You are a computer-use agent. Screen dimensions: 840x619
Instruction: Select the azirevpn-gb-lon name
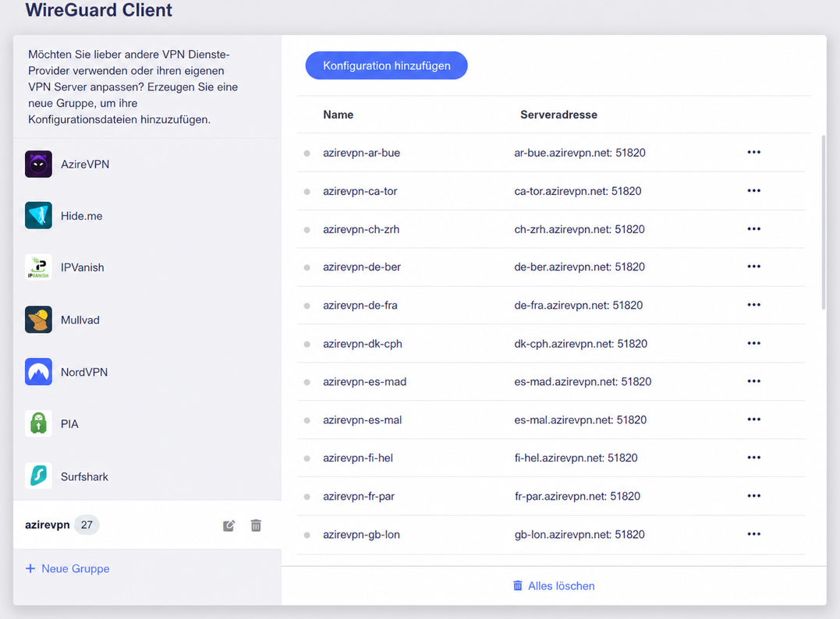[x=361, y=534]
